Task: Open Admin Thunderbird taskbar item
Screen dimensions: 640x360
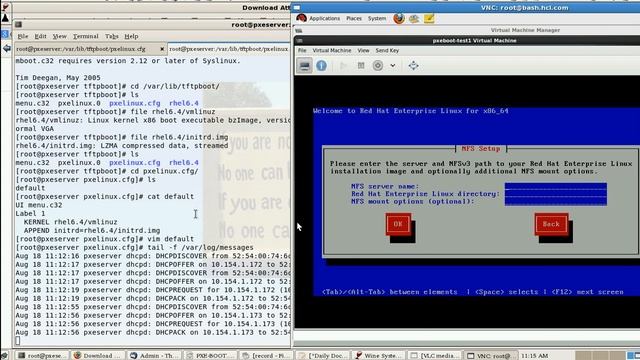Action: click(x=153, y=356)
